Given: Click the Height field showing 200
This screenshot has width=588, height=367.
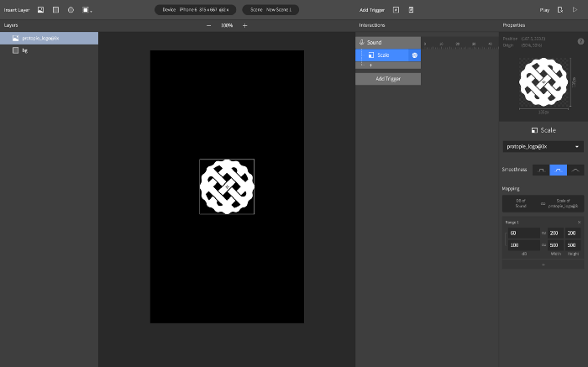Looking at the screenshot, I should tap(573, 233).
